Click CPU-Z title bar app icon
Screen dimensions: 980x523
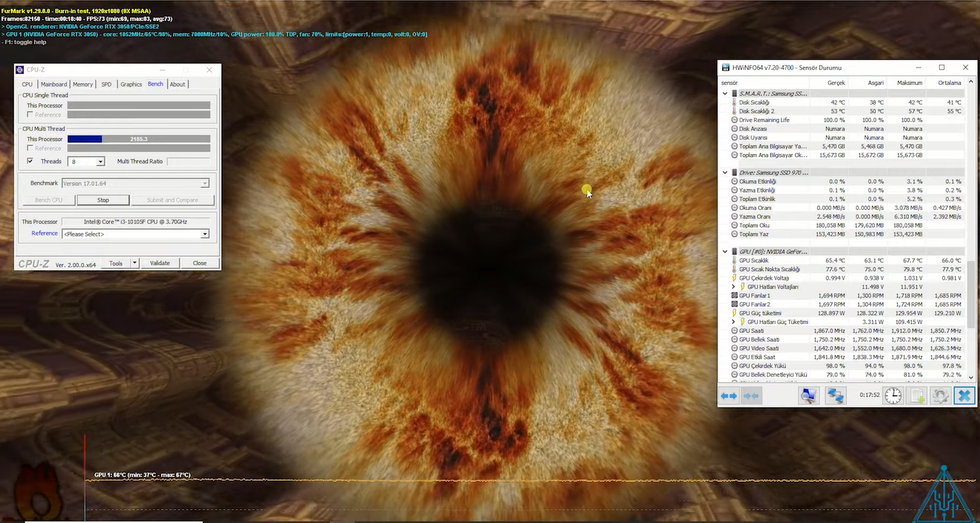click(20, 70)
